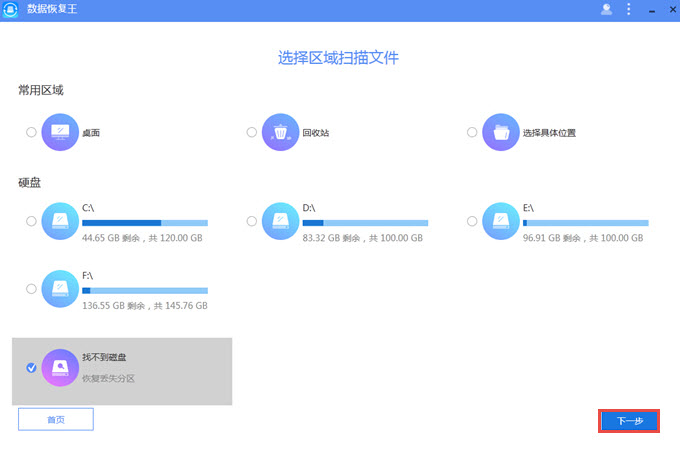This screenshot has width=680, height=453.
Task: Click the F:\ drive icon
Action: 60,288
